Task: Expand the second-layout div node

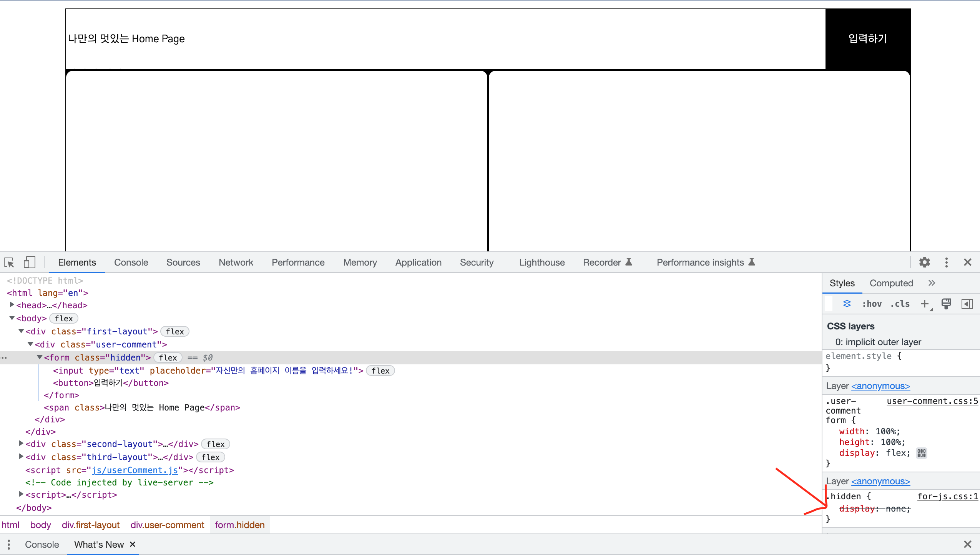Action: coord(21,444)
